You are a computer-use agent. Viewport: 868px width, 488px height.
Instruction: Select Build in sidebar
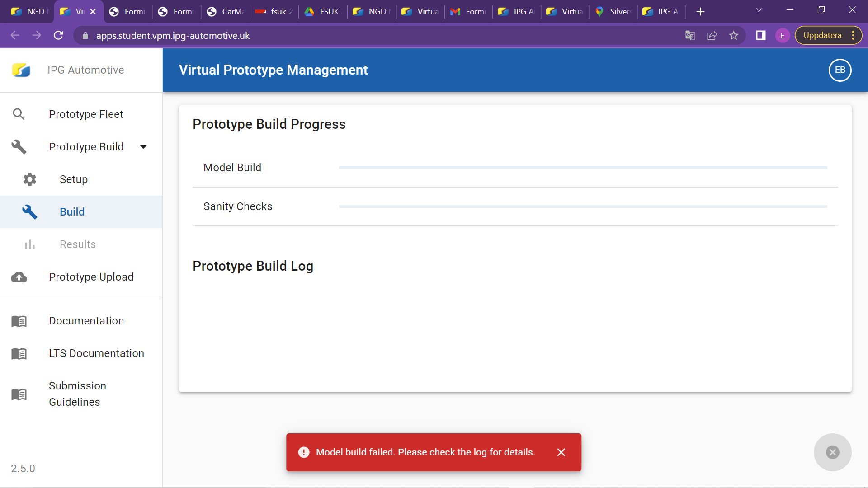(81, 212)
